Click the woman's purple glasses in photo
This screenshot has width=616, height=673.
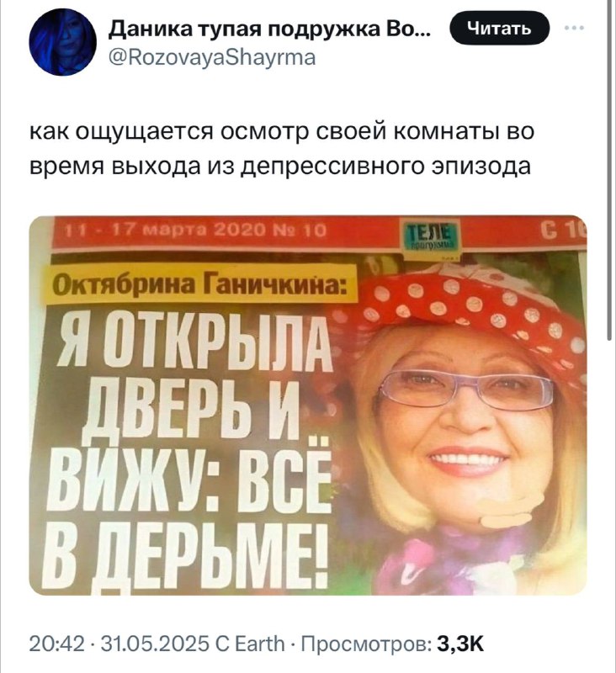click(465, 389)
